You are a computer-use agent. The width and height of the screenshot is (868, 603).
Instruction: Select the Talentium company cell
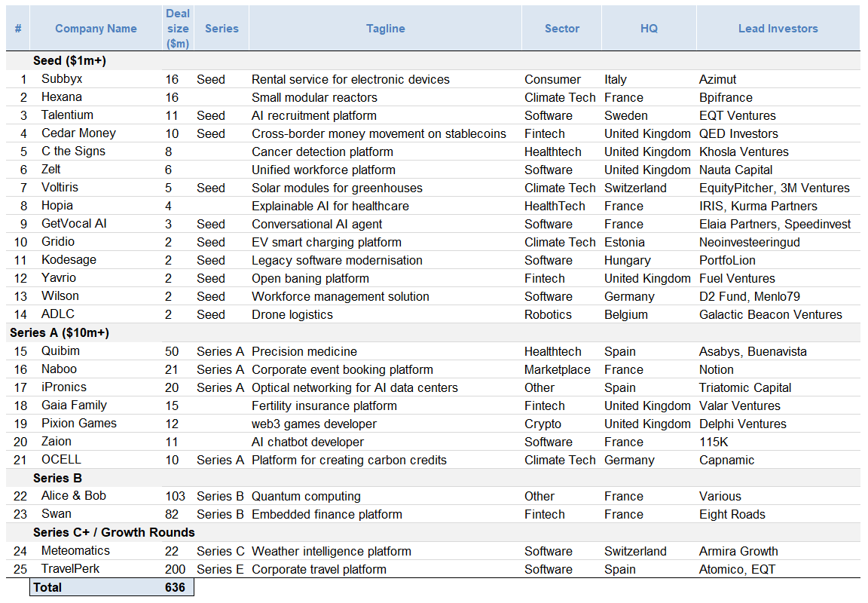click(68, 115)
